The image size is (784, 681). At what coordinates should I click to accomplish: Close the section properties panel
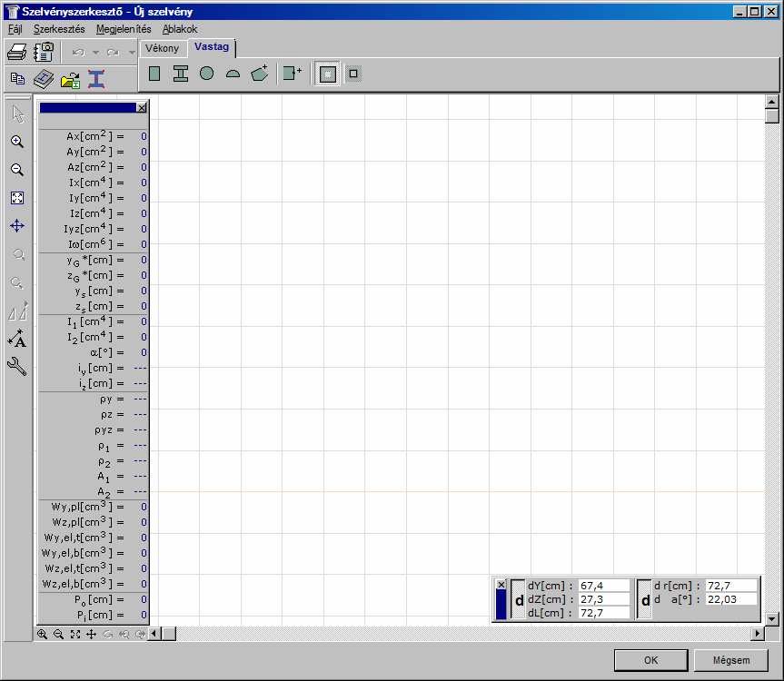tap(142, 107)
